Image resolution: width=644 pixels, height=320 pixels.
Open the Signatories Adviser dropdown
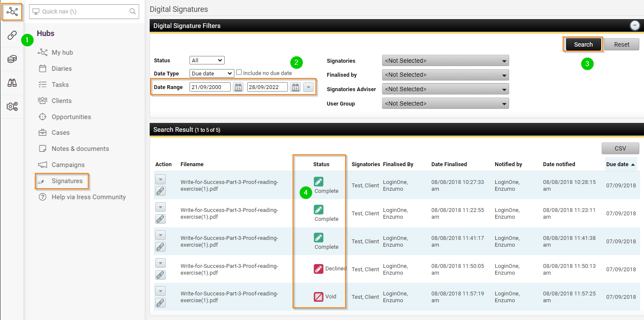(446, 89)
